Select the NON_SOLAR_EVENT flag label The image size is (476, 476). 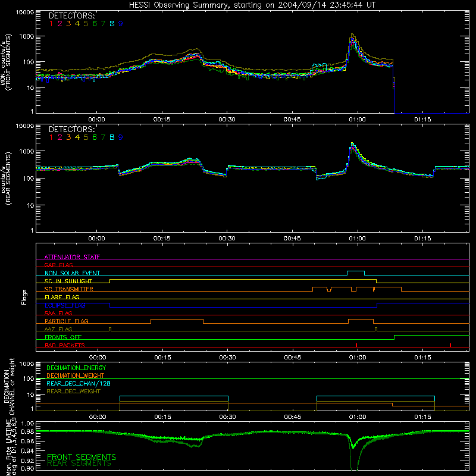(72, 273)
